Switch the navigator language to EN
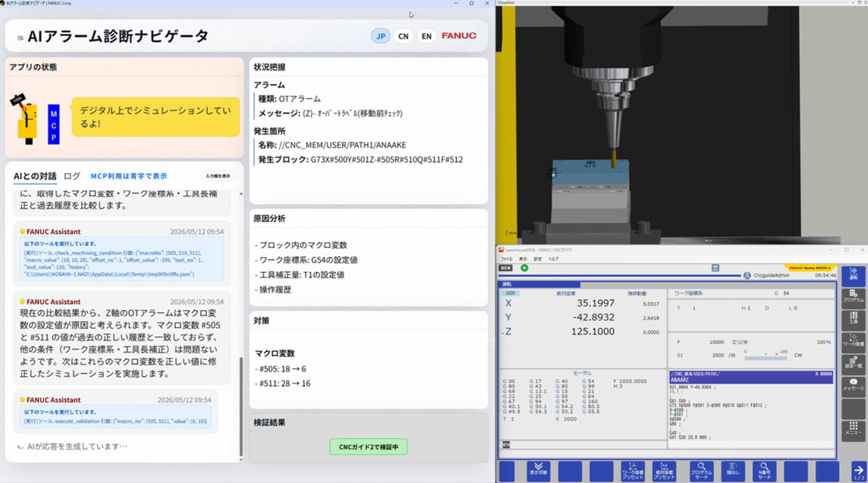Viewport: 868px width, 483px height. [426, 36]
